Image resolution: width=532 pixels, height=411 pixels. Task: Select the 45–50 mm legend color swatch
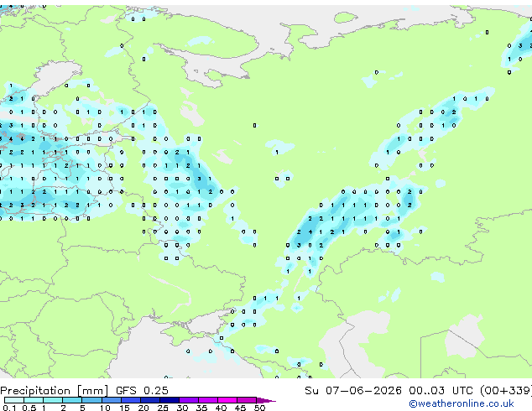247,400
